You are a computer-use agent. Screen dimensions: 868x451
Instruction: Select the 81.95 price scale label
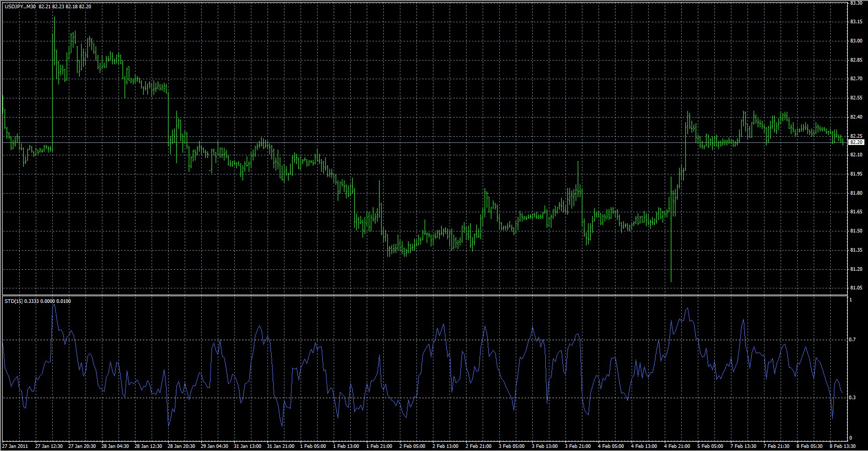856,174
